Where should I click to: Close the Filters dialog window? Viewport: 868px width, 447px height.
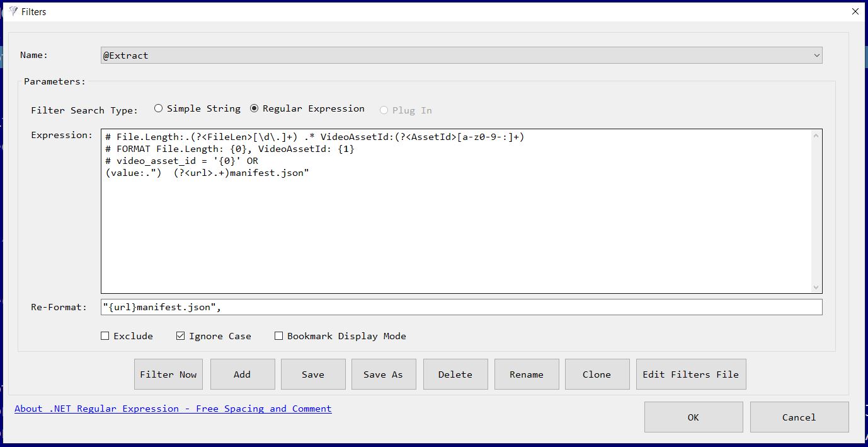point(855,11)
